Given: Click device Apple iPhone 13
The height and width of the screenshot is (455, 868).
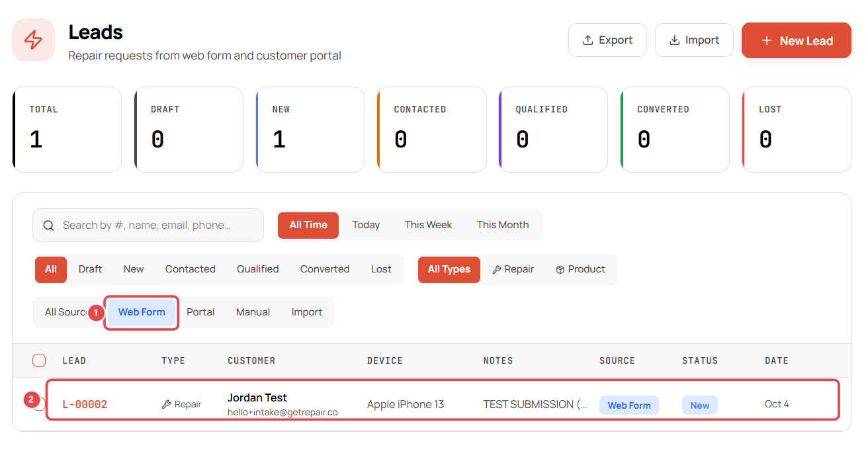Looking at the screenshot, I should click(x=406, y=404).
